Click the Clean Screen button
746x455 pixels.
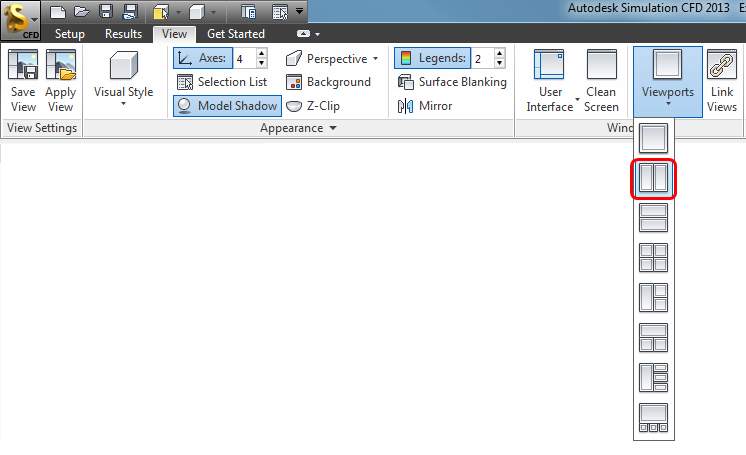click(x=601, y=81)
